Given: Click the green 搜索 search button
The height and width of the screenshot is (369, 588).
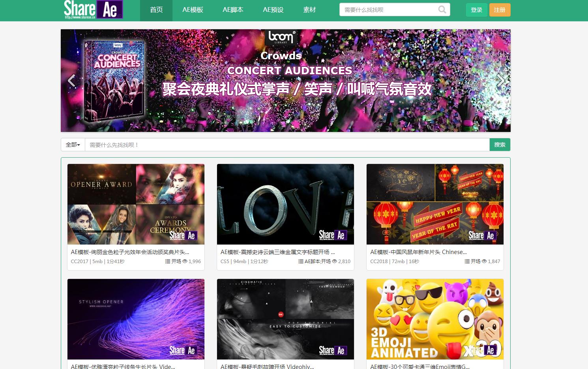Looking at the screenshot, I should pos(500,145).
